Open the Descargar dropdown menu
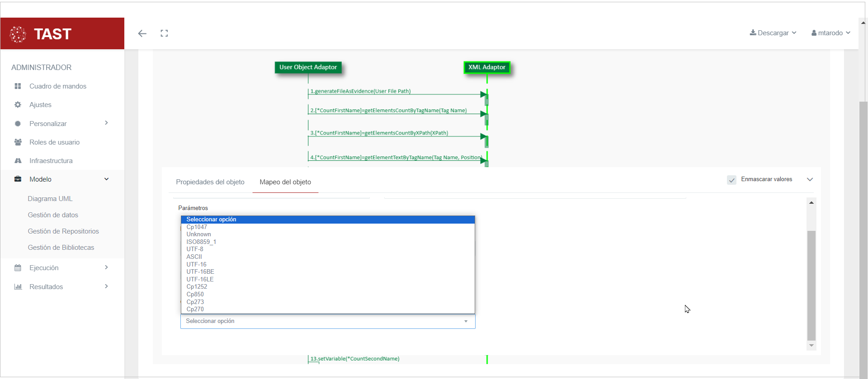 pyautogui.click(x=773, y=33)
